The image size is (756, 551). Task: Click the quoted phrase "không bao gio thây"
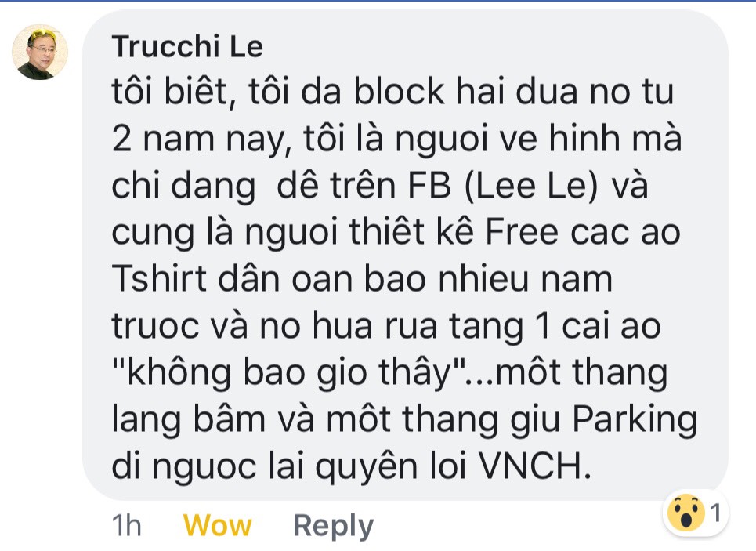[288, 373]
